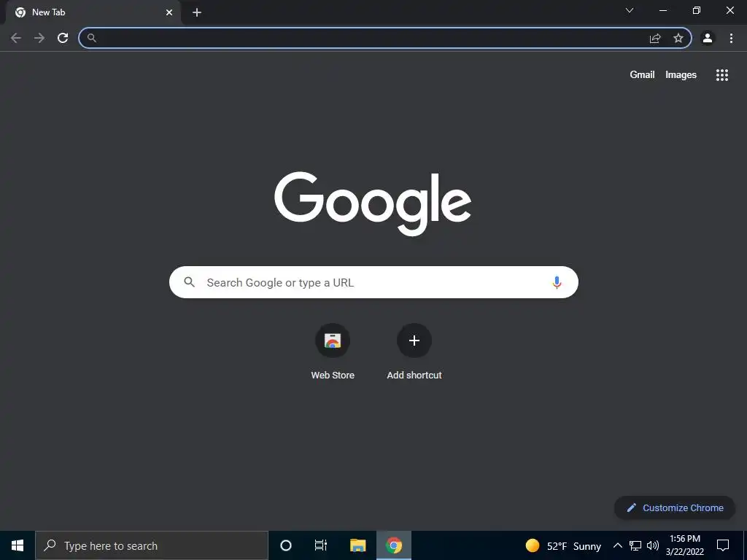
Task: Open the Windows Start menu
Action: pyautogui.click(x=18, y=545)
